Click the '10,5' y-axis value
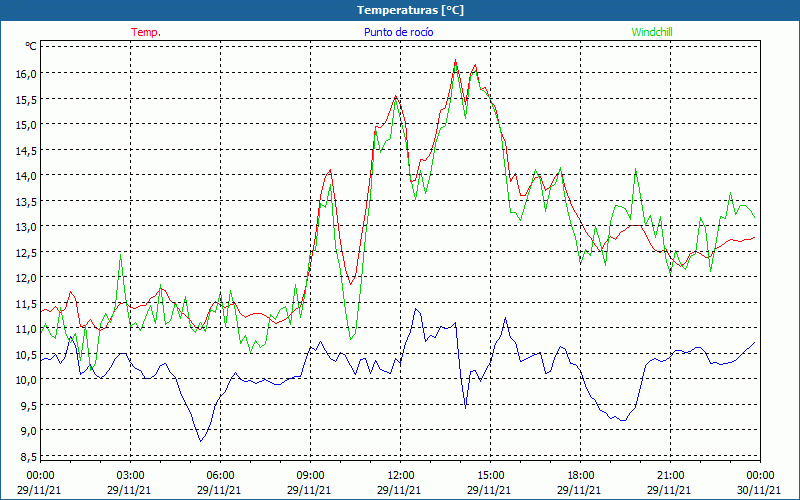This screenshot has width=800, height=500. [27, 354]
